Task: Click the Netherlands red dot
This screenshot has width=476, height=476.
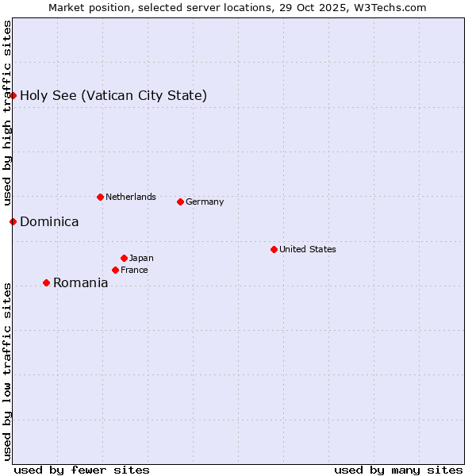Action: tap(100, 197)
